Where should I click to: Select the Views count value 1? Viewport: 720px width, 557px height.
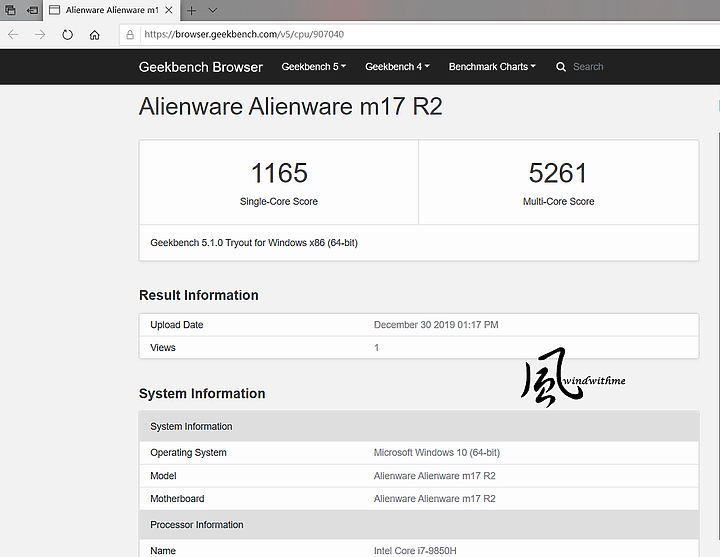(x=377, y=348)
